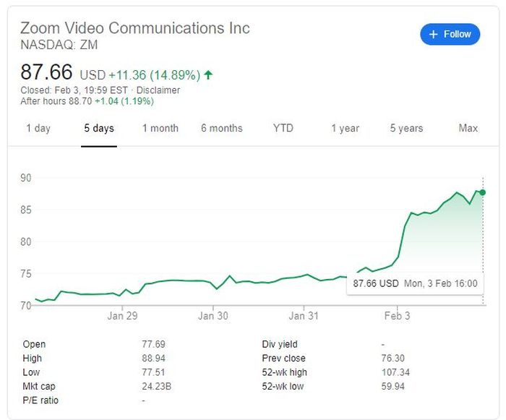The width and height of the screenshot is (506, 420).
Task: Select the 5 days tab
Action: click(x=99, y=128)
